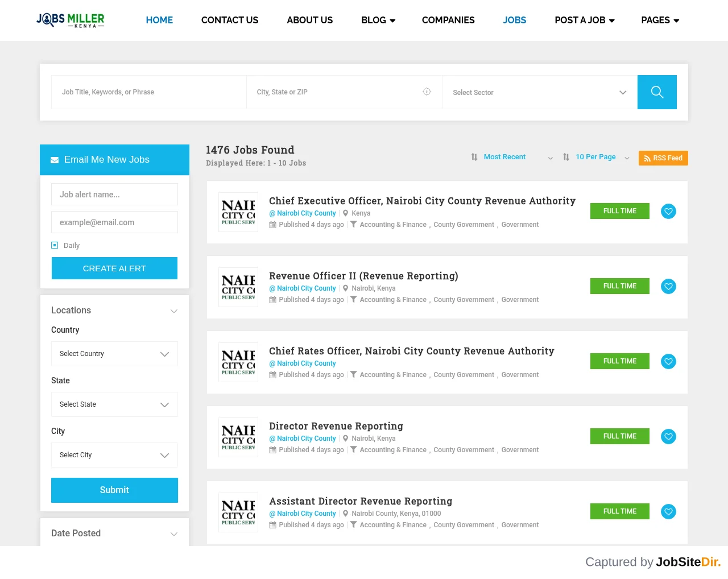This screenshot has width=728, height=579.
Task: Favorite the Assistant Director Revenue Reporting heart icon
Action: (669, 512)
